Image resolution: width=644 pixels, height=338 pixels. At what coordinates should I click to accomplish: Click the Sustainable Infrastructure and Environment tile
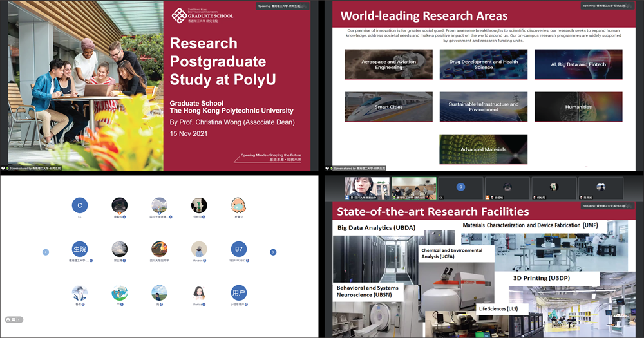[x=483, y=107]
